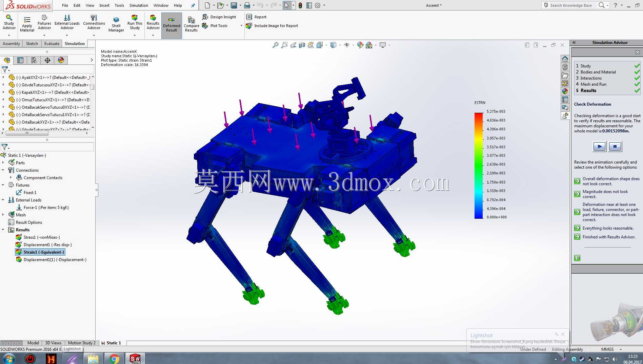
Task: Click Include Image for Report
Action: tap(272, 26)
